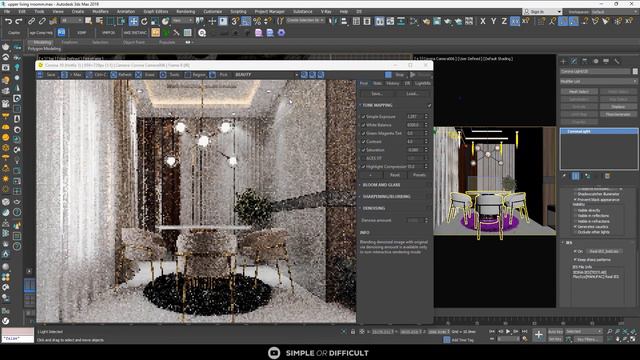Activate the Select and Rotate tool
The image size is (640, 360).
(144, 21)
